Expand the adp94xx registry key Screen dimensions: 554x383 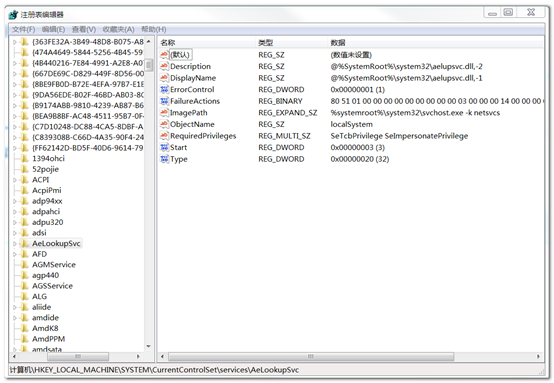(x=15, y=201)
